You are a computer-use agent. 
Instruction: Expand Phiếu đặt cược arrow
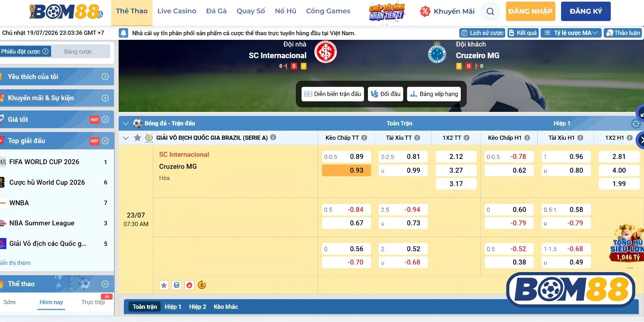(45, 52)
